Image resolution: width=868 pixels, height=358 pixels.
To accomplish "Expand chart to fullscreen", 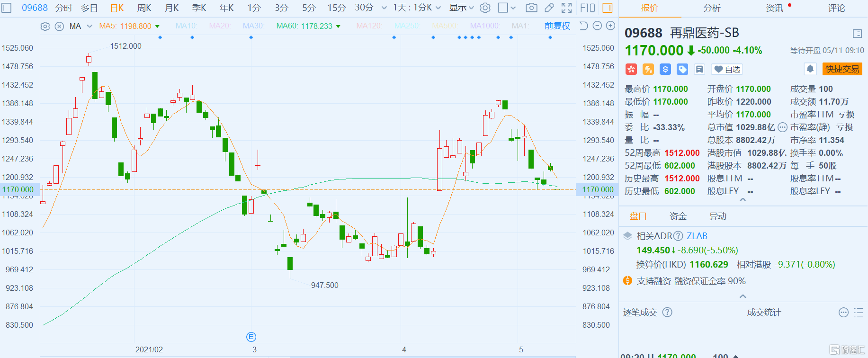I will click(566, 8).
